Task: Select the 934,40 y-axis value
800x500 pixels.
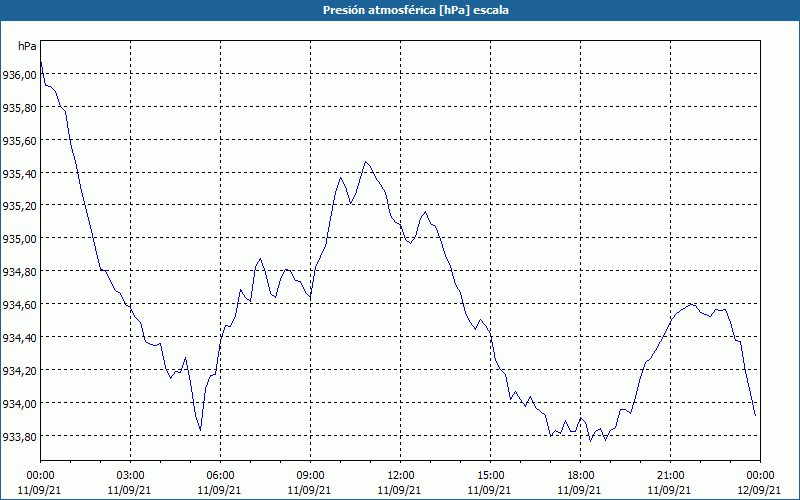Action: (19, 338)
